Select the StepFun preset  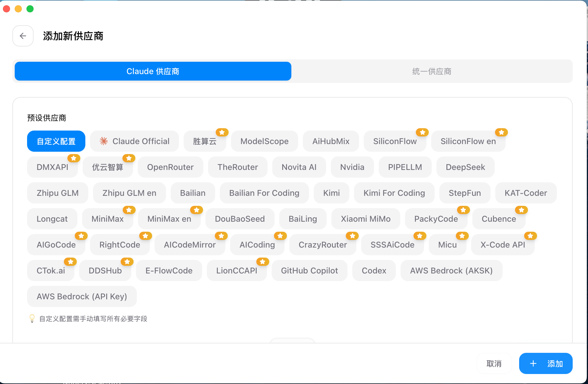pos(465,193)
